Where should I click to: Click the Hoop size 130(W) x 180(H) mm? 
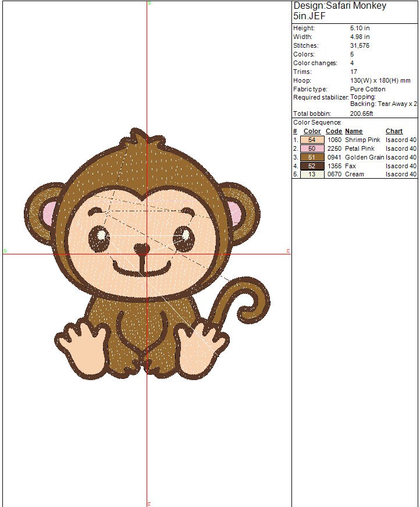point(377,80)
